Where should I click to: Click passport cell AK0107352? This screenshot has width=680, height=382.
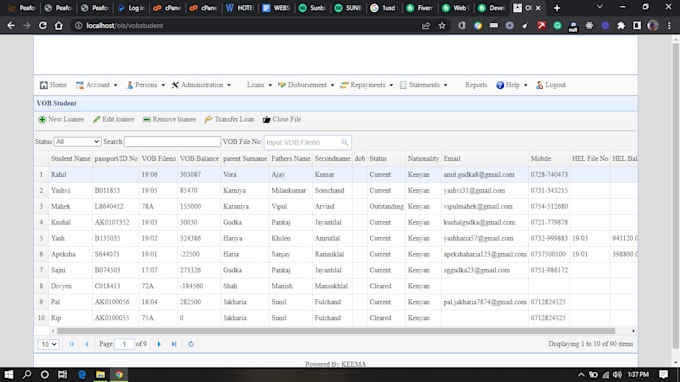(x=116, y=222)
